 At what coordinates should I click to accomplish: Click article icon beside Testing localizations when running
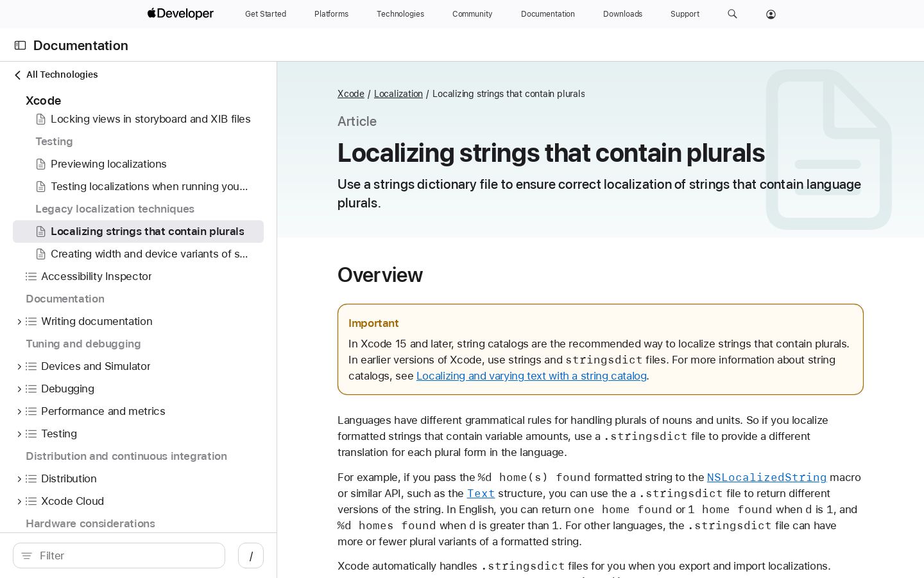click(x=40, y=187)
